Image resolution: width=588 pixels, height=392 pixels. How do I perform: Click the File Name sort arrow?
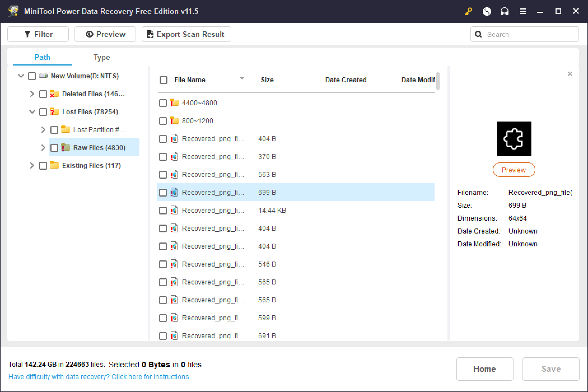tap(242, 78)
